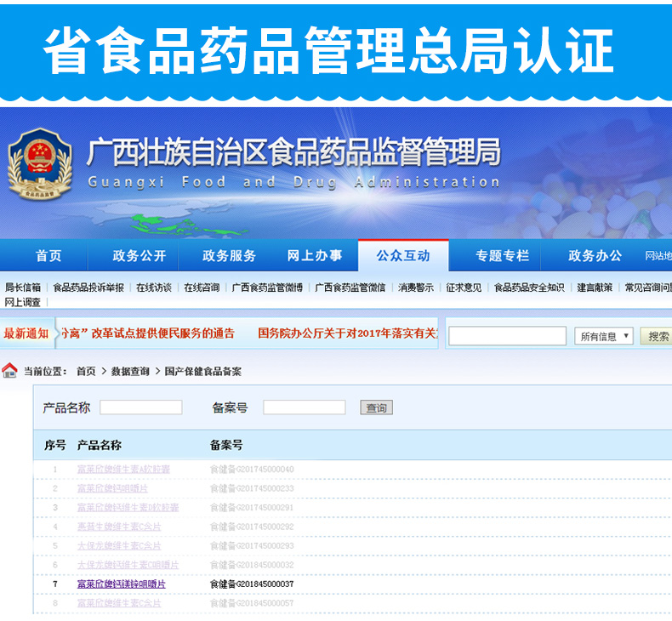Screen dimensions: 672x621
Task: Open the 所有信息 search scope dropdown
Action: pos(603,336)
